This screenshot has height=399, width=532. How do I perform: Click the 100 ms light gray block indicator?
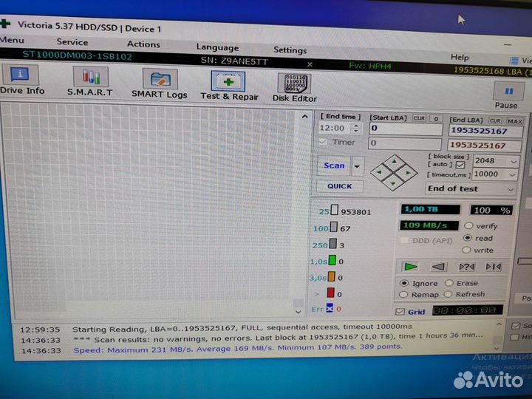pos(334,227)
